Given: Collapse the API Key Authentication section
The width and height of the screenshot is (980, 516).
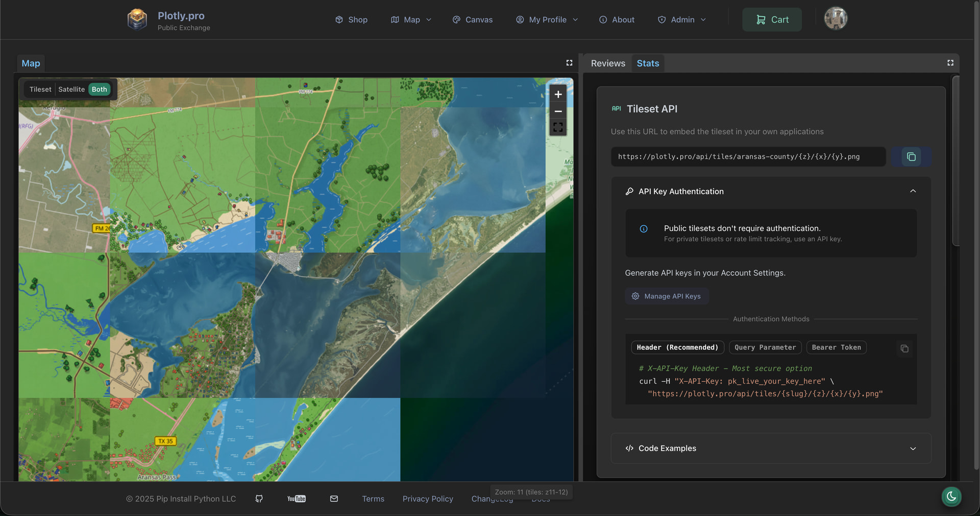Looking at the screenshot, I should coord(913,191).
